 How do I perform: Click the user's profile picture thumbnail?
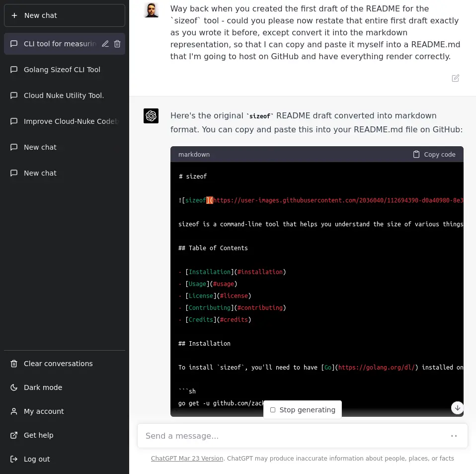[x=151, y=9]
